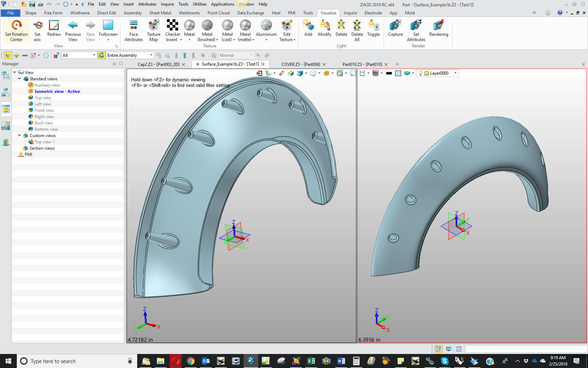Click the exit icon in the viewport toolbar
Image resolution: width=588 pixels, height=368 pixels.
click(259, 73)
